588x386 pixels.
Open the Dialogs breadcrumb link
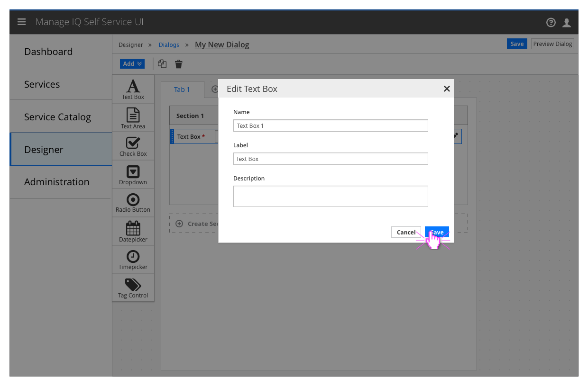[169, 44]
